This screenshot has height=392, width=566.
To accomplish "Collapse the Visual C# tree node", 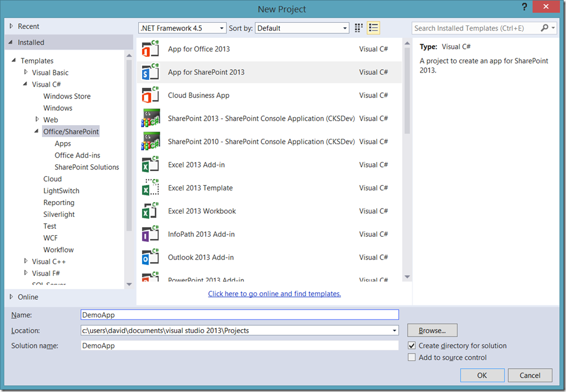I will tap(25, 84).
